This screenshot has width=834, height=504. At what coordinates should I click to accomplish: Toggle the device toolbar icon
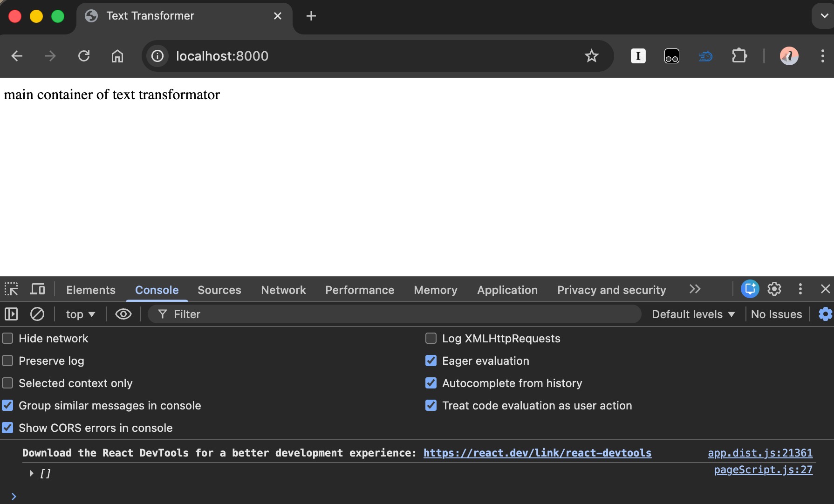(x=37, y=289)
